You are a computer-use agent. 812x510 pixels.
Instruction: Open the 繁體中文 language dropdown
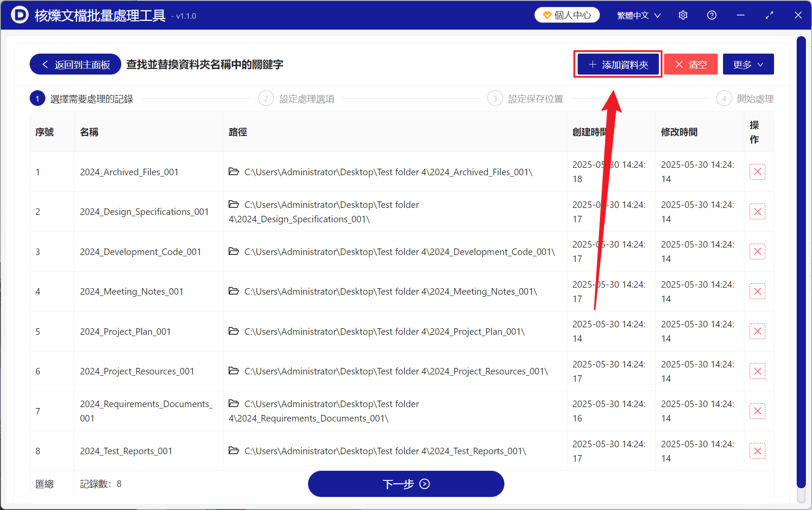[638, 15]
